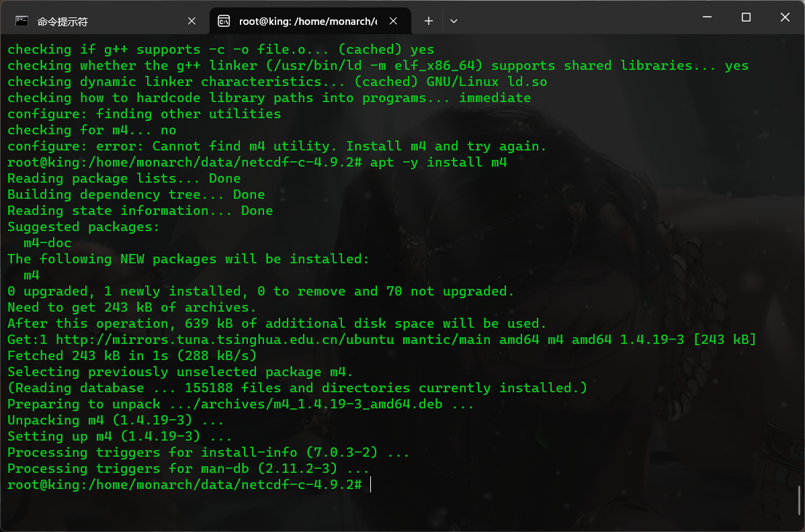
Task: Minimize the terminal window
Action: click(x=707, y=17)
